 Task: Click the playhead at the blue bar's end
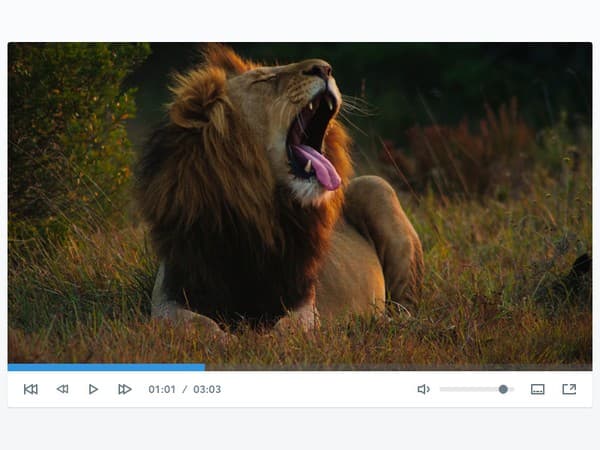[204, 367]
